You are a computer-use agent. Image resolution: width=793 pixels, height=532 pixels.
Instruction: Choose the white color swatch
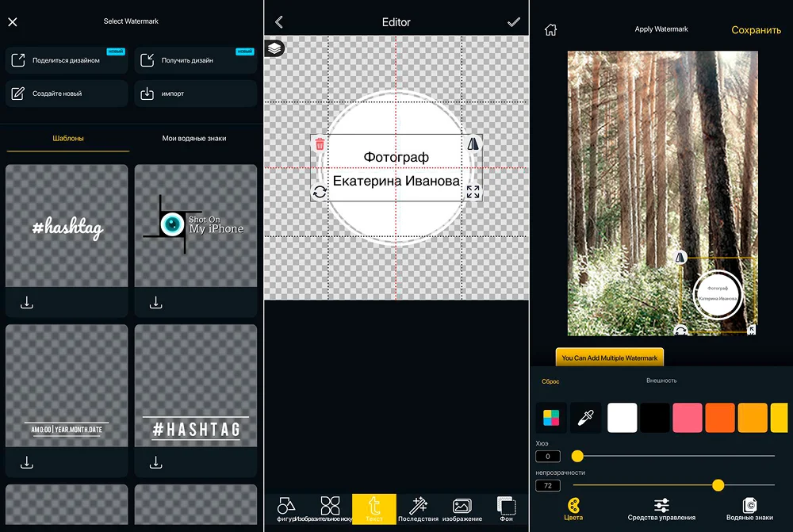622,418
